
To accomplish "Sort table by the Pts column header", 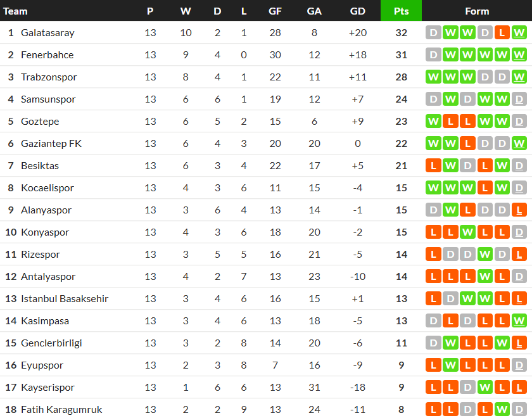I will point(401,11).
